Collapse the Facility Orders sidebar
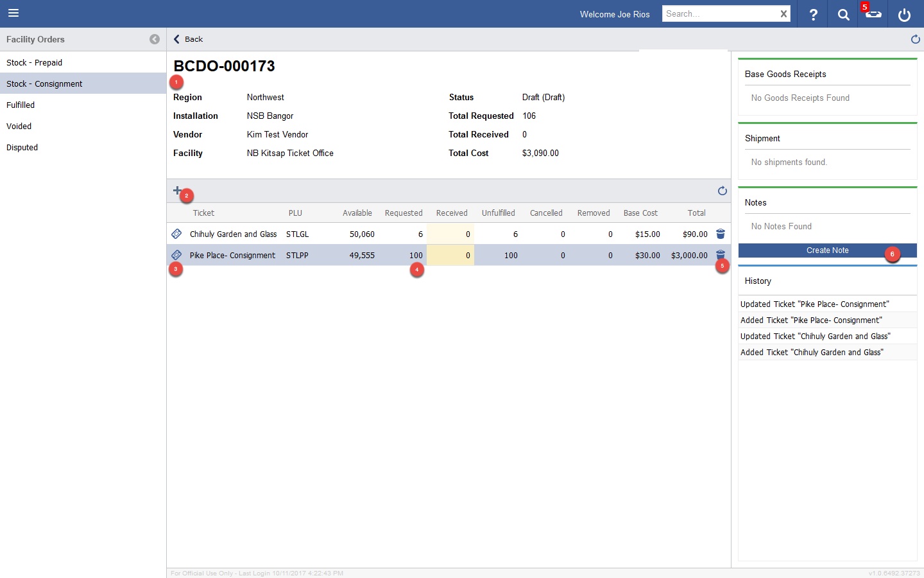Image resolution: width=924 pixels, height=578 pixels. 154,39
